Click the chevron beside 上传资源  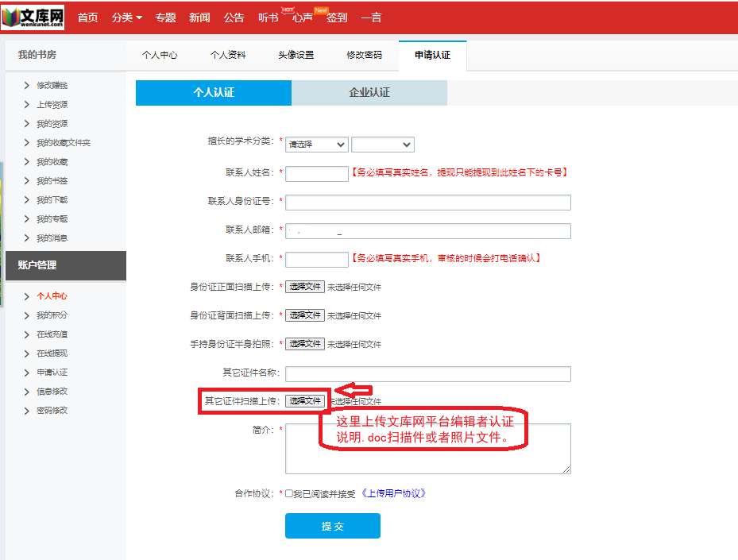click(x=27, y=105)
